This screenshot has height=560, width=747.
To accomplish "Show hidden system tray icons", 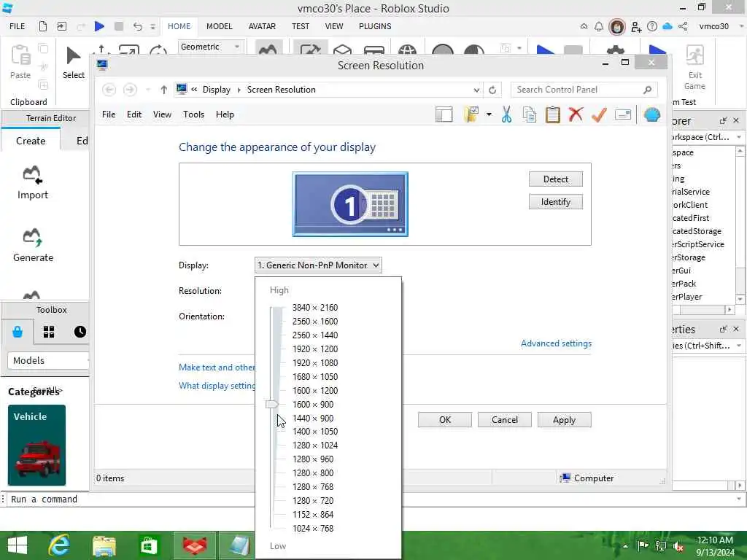I will click(625, 545).
